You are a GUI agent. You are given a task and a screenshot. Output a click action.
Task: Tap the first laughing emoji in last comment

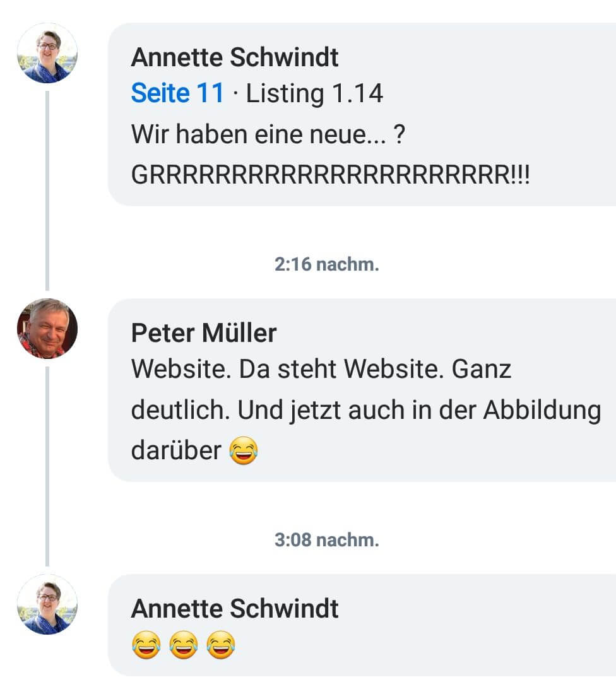click(x=146, y=645)
